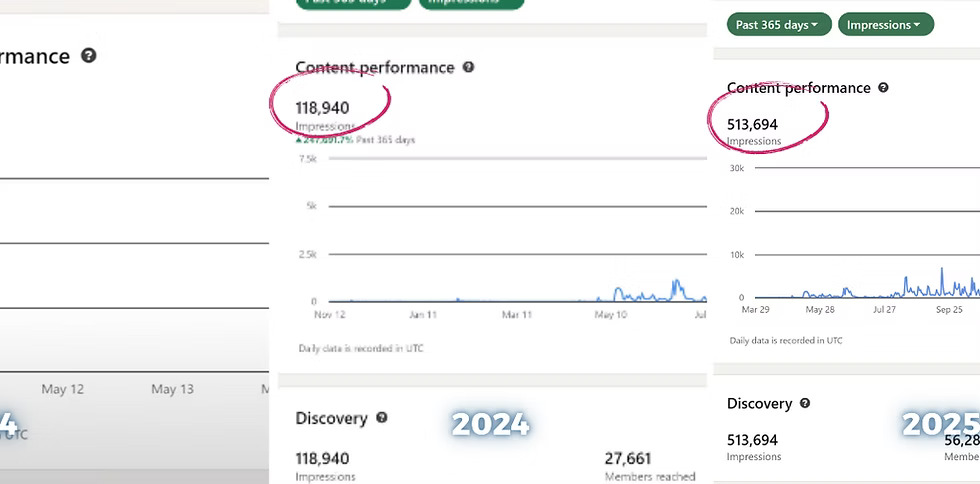
Task: Open the 2024 Content performance help icon
Action: pos(469,67)
